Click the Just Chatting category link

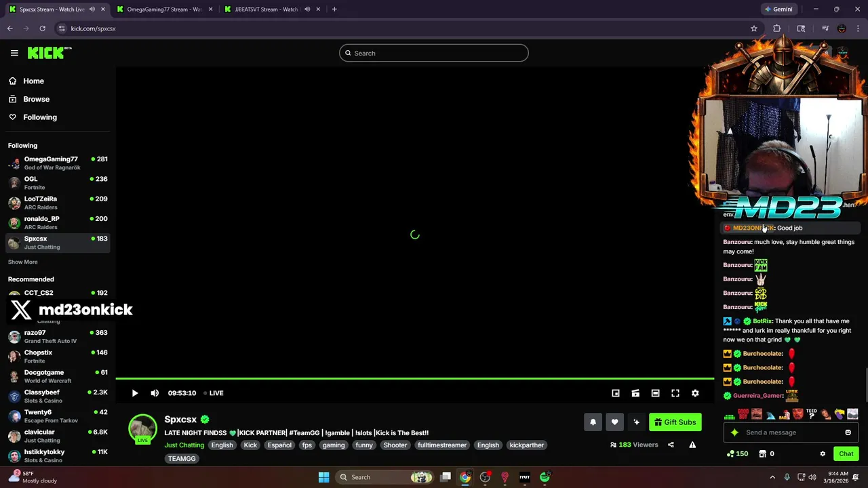[184, 445]
